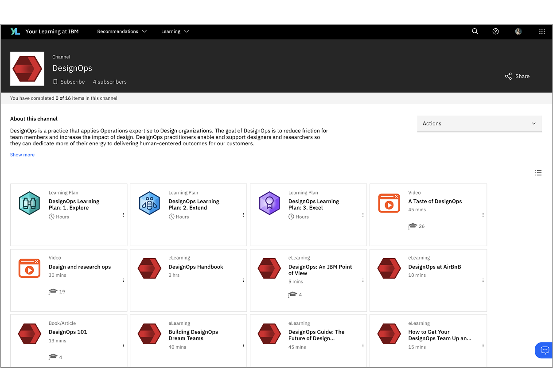Open overflow menu on DesignOps Handbook card
The height and width of the screenshot is (392, 553).
243,280
